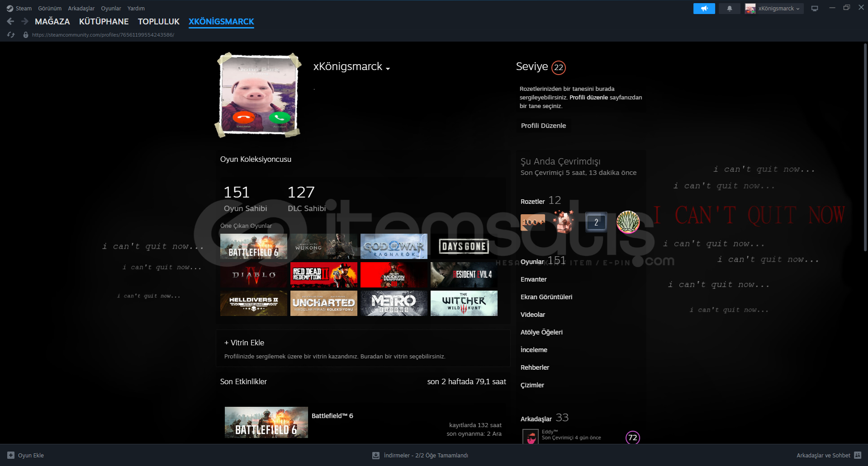Open the account menu xKönigsmarck dropdown
The image size is (868, 466).
click(x=774, y=9)
